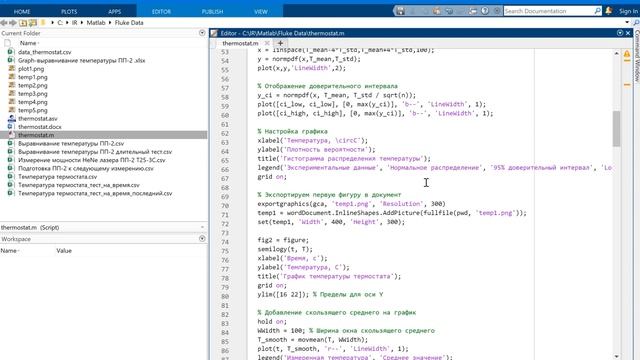Click the icon beside thermostat.asv
This screenshot has height=360, width=640.
12,118
